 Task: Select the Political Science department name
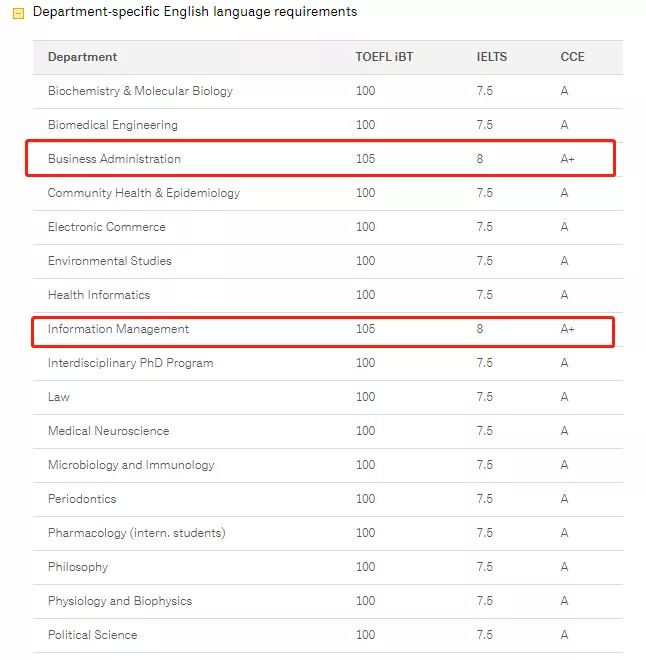tap(92, 635)
